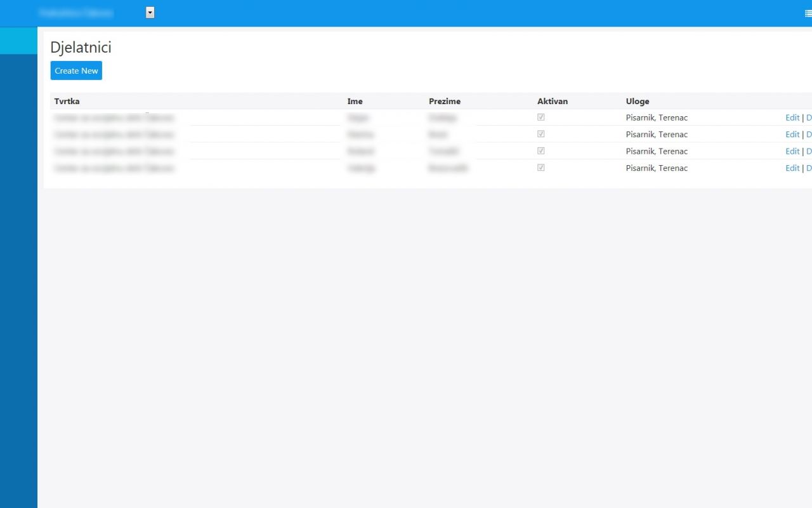Click Edit link for the first employee row

click(x=792, y=117)
